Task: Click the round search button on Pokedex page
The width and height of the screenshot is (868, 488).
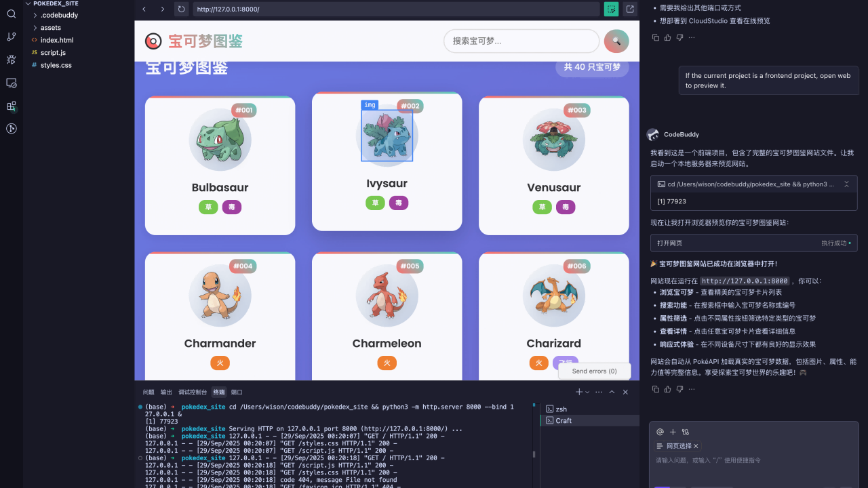Action: click(616, 41)
